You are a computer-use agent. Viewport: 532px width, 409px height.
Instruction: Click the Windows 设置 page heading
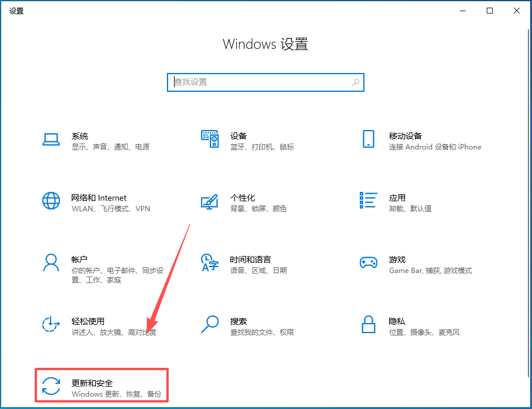[x=265, y=45]
